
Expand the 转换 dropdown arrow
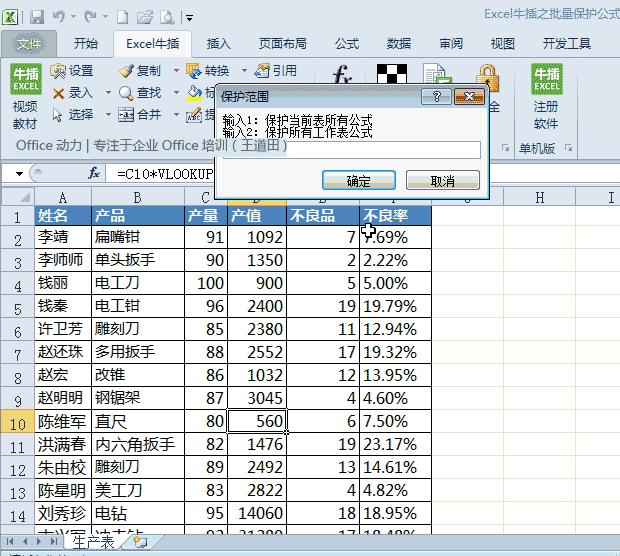click(x=244, y=71)
